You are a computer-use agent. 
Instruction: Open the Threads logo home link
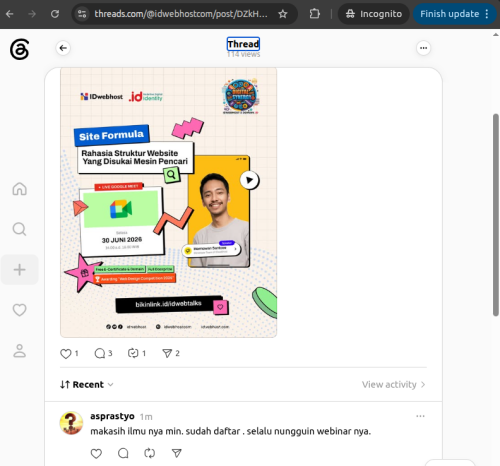coord(19,49)
